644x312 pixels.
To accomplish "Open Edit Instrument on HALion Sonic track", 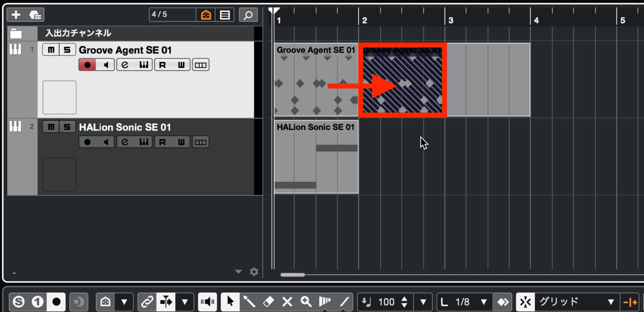I will [143, 142].
